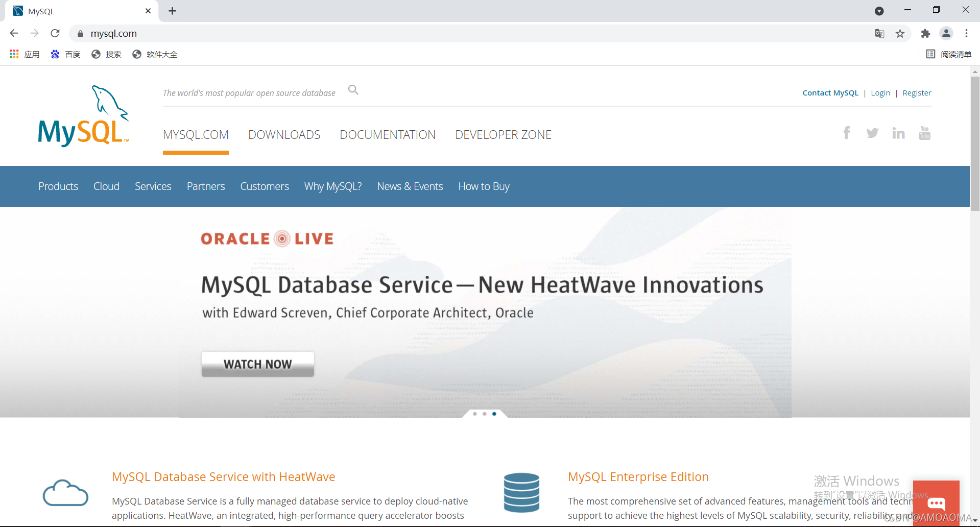980x527 pixels.
Task: Open a new browser tab
Action: 173,11
